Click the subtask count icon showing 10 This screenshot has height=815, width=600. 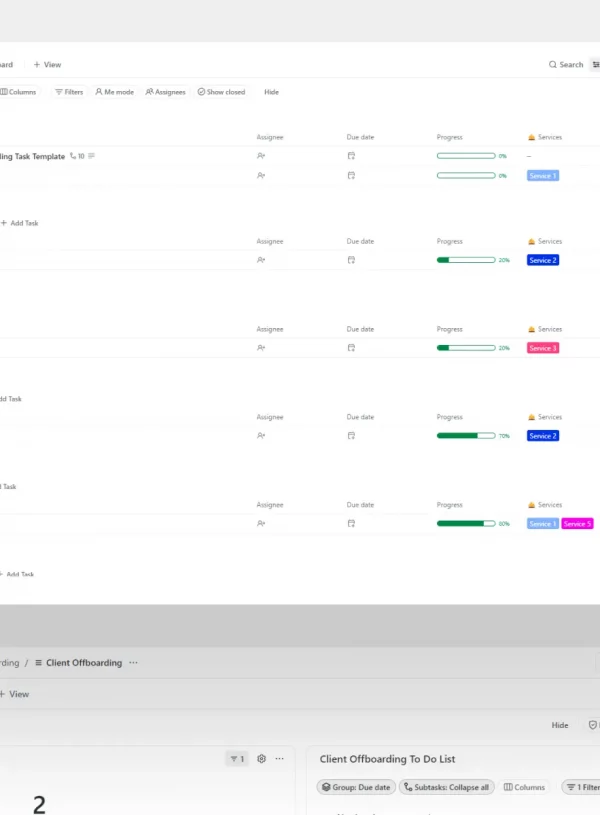coord(77,156)
